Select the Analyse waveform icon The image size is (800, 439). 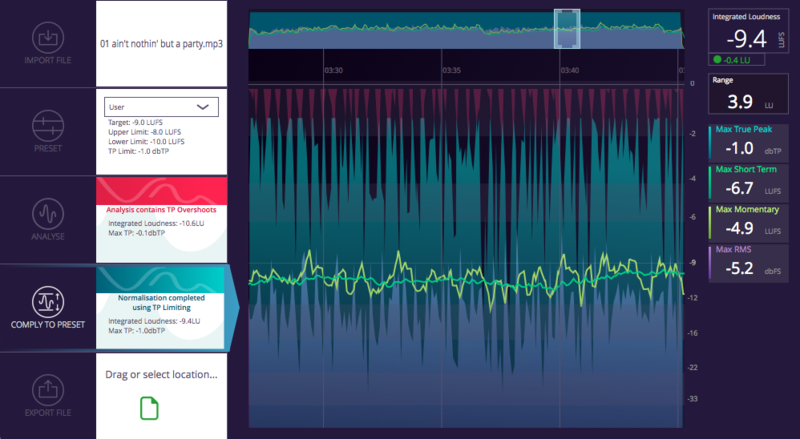(47, 213)
